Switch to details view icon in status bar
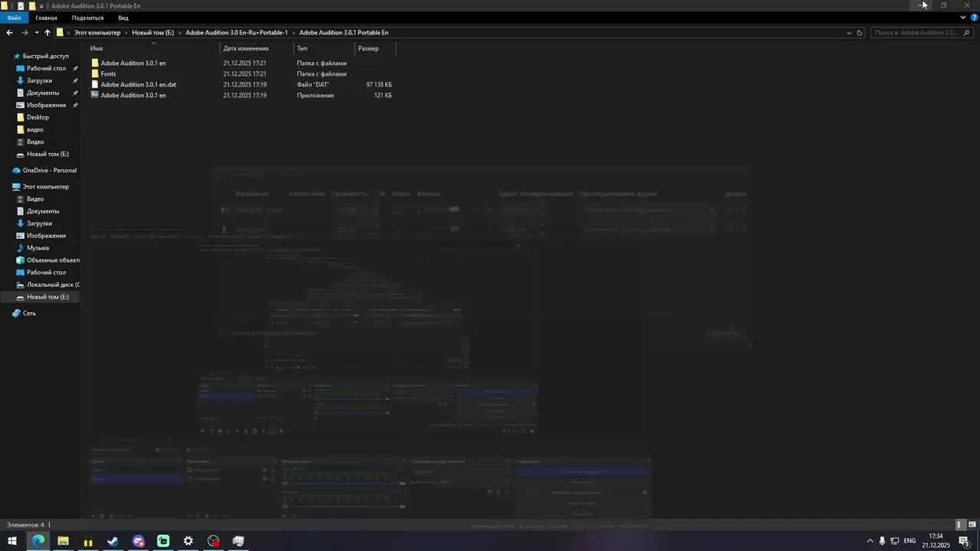980x551 pixels. click(x=959, y=525)
